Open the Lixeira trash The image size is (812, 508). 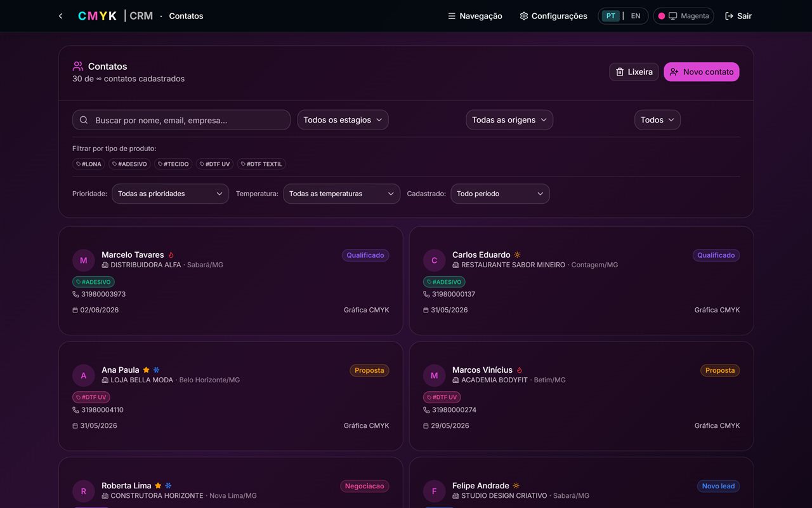point(634,72)
